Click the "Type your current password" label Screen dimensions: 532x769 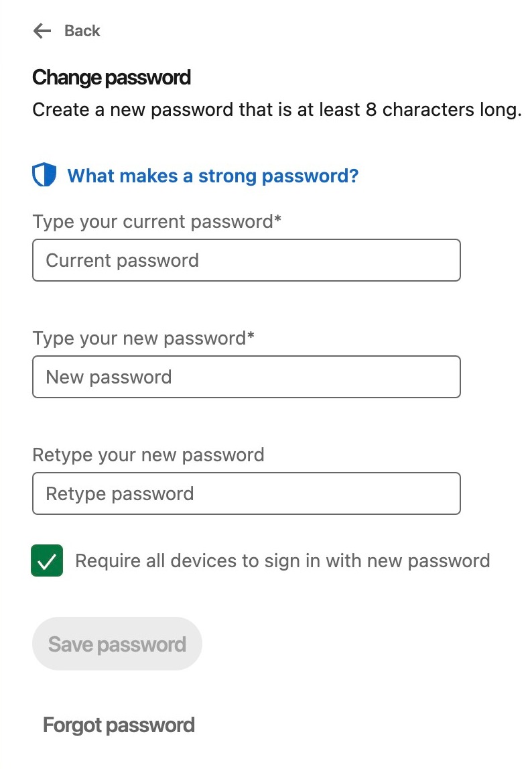(x=152, y=222)
